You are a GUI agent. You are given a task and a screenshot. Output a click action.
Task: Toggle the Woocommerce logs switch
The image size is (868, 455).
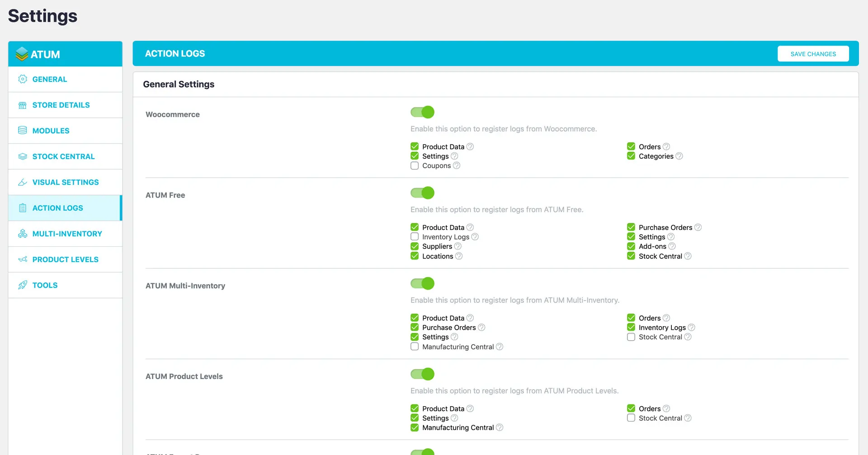(x=422, y=112)
